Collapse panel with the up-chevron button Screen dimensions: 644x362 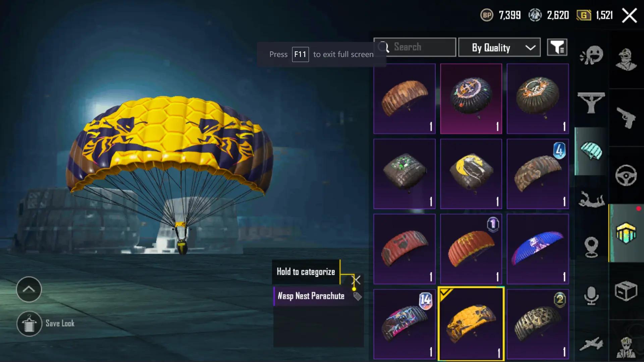pyautogui.click(x=29, y=289)
